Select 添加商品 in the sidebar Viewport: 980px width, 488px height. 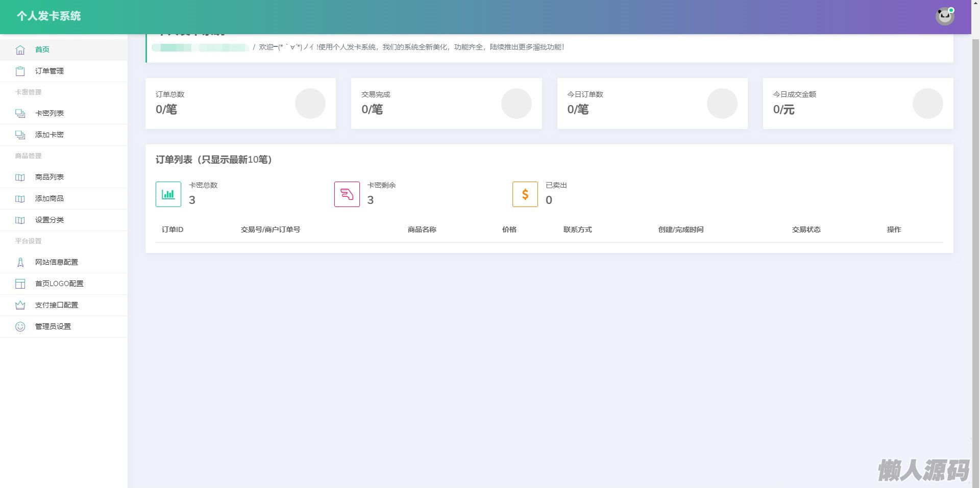click(50, 198)
